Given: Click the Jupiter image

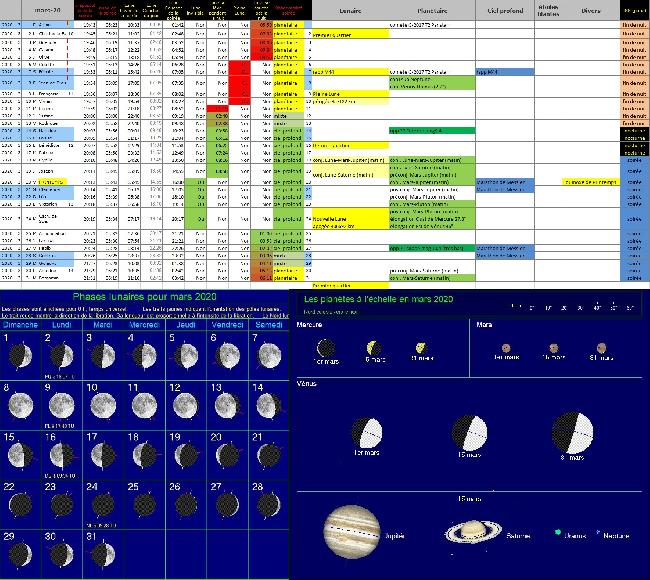Looking at the screenshot, I should (352, 532).
